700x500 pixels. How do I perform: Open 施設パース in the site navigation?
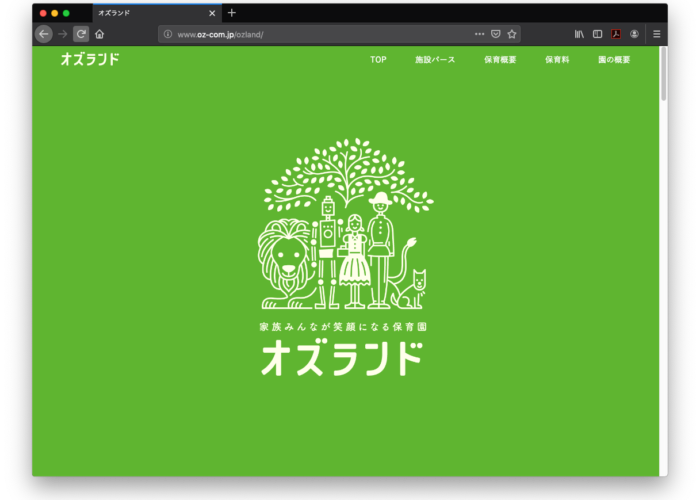[x=435, y=60]
